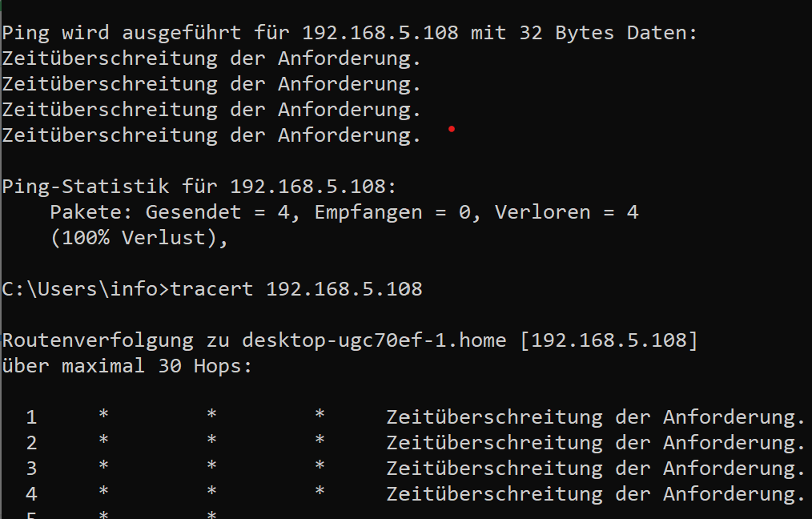Click the hostname desktop-ugc70ef-1.home
Image resolution: width=812 pixels, height=519 pixels.
[374, 340]
